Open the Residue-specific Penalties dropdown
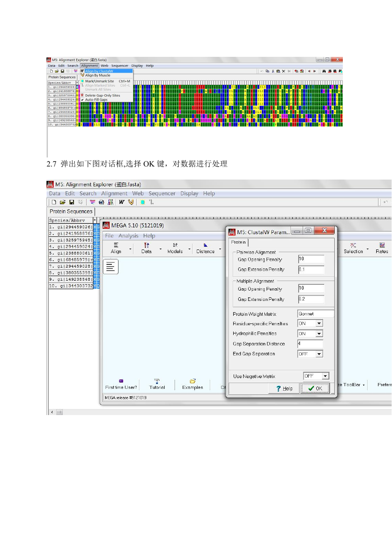This screenshot has height=554, width=392. click(x=319, y=323)
